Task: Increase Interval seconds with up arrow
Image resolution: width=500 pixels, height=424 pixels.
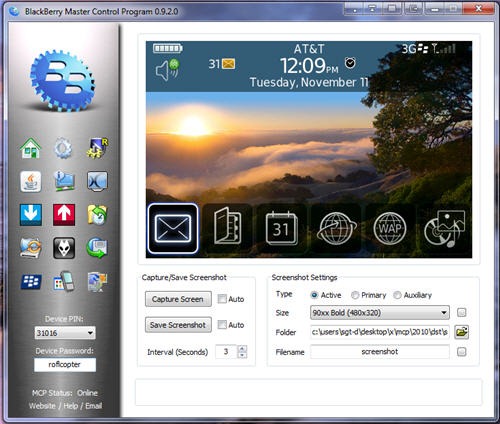Action: pyautogui.click(x=242, y=349)
